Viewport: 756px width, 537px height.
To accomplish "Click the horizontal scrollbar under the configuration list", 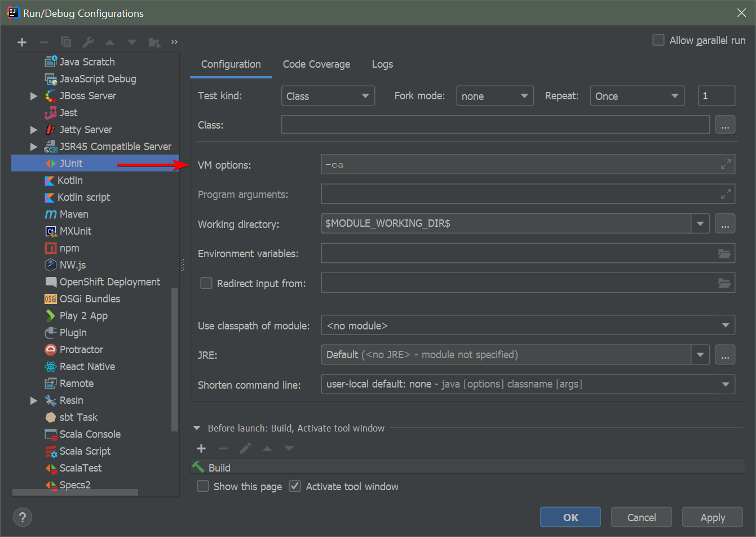I will (x=75, y=492).
